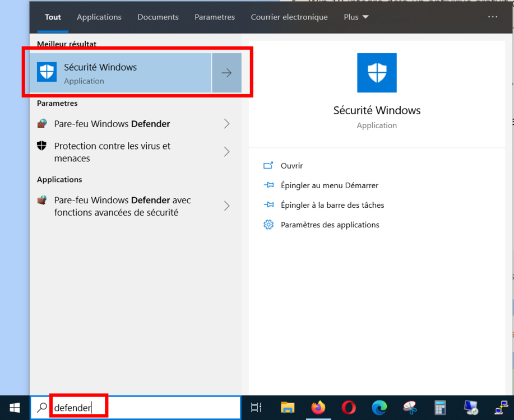Open Paramètres des applications
Image resolution: width=514 pixels, height=420 pixels.
330,225
